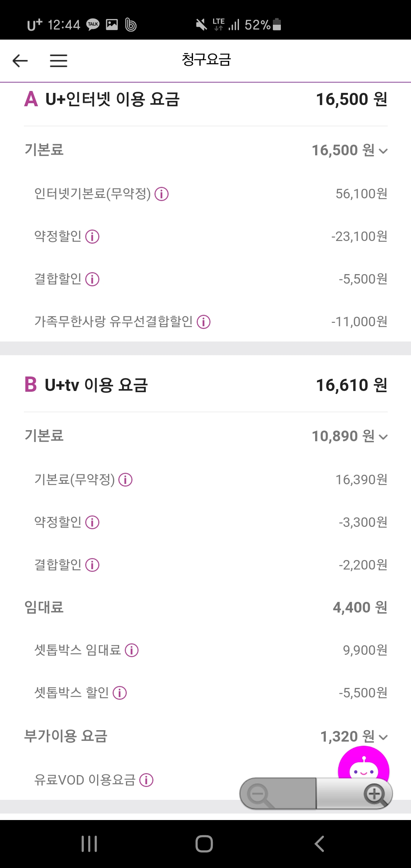Collapse the 부가이용 요금 1,320 원 section
The width and height of the screenshot is (411, 868).
[383, 737]
